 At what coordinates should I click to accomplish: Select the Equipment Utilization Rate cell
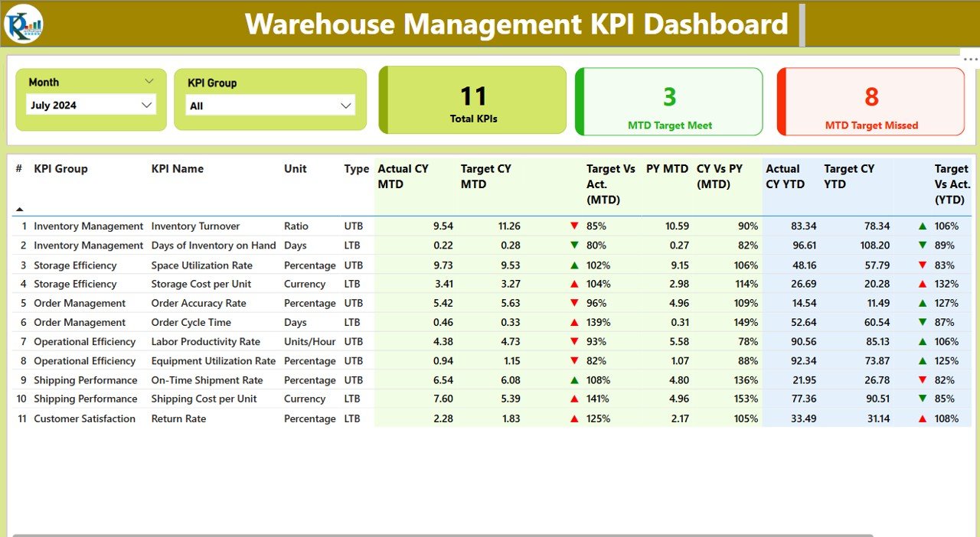coord(214,361)
